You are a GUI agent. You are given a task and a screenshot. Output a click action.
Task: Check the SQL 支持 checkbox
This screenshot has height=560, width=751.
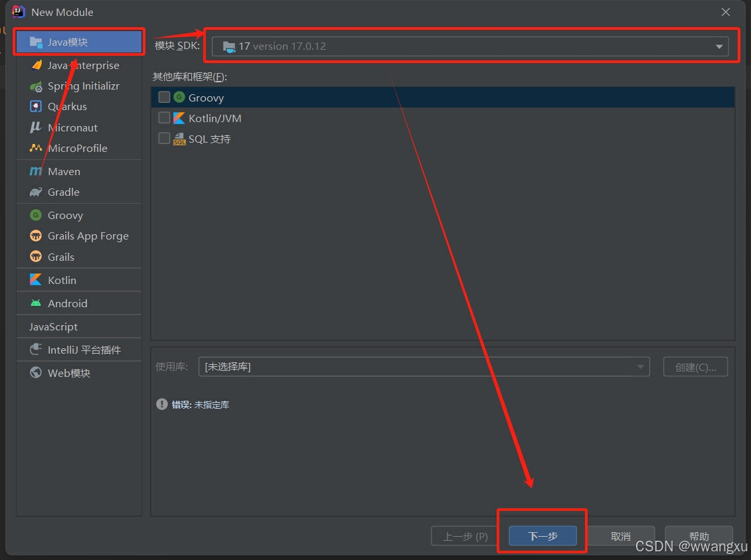pos(164,138)
